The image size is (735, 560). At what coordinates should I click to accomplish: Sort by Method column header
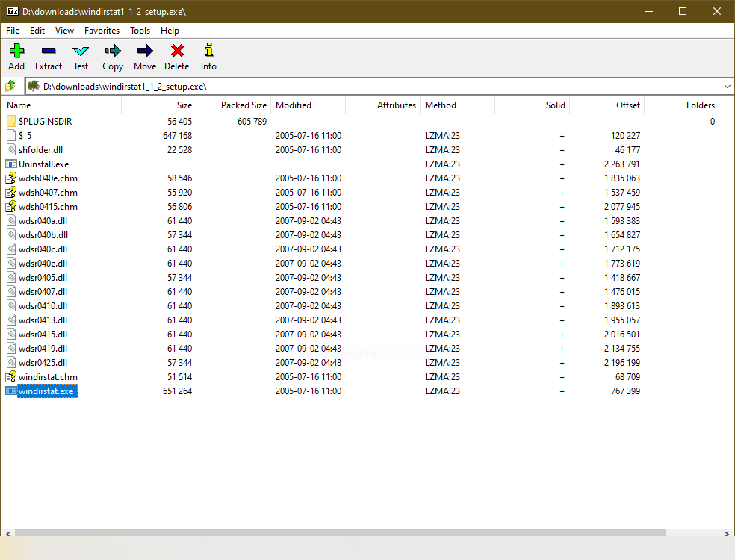(457, 105)
